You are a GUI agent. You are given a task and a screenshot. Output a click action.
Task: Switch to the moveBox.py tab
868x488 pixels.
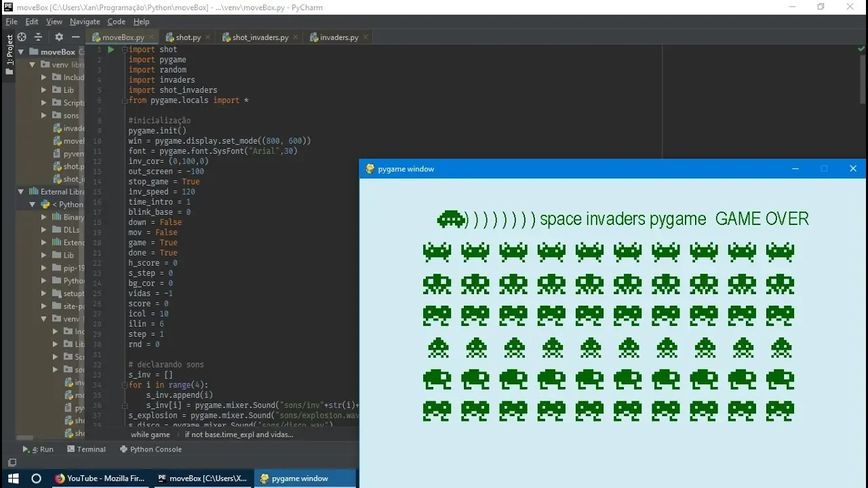pyautogui.click(x=123, y=37)
